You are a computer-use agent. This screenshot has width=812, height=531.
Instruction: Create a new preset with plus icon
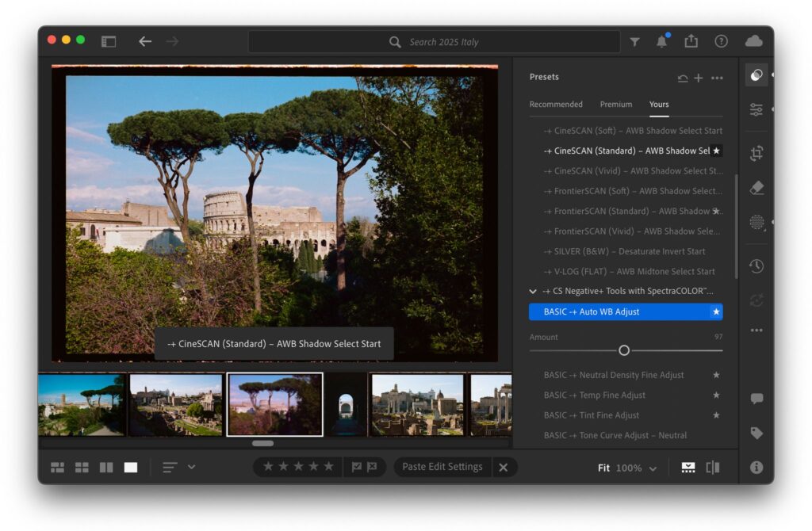[699, 78]
